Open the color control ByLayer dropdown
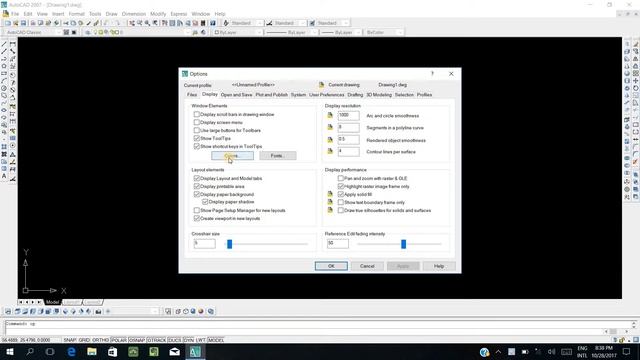 coord(259,32)
